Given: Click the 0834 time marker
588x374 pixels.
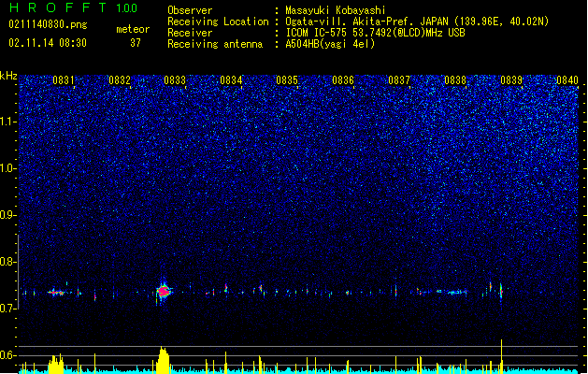Looking at the screenshot, I should (231, 80).
